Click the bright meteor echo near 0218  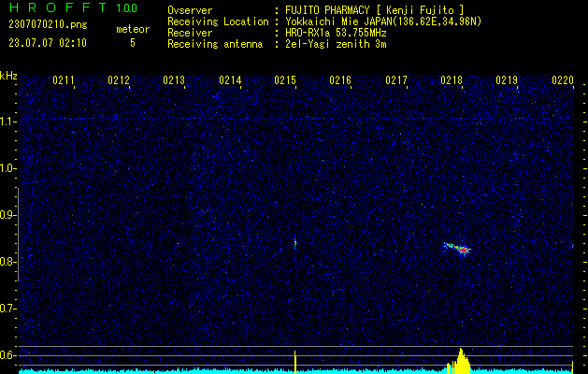click(459, 248)
